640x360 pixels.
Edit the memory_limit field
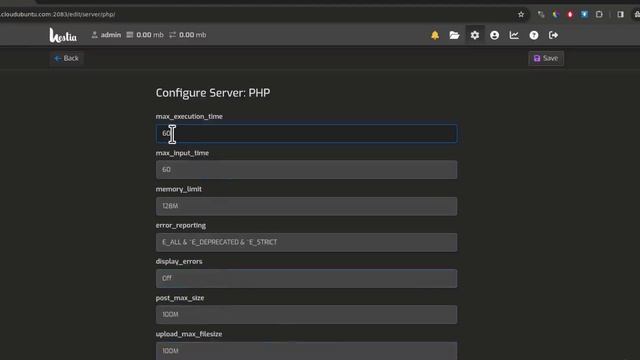[x=307, y=206]
